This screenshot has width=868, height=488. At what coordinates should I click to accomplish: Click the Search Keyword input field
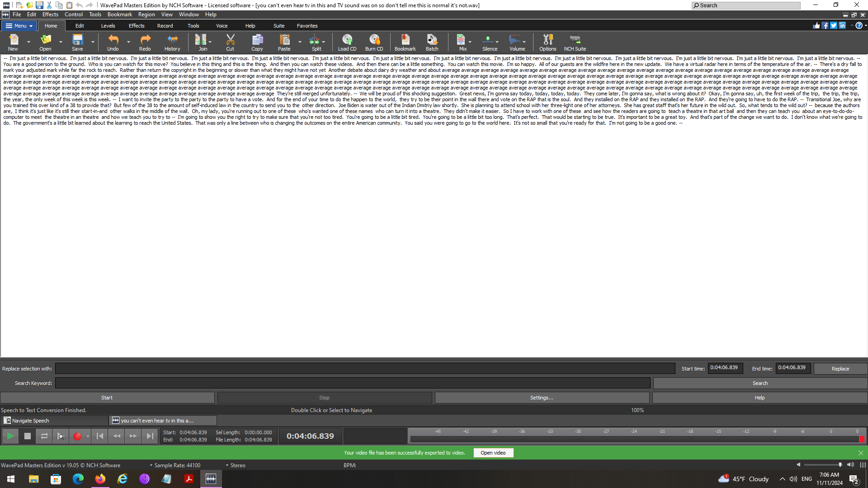pos(352,383)
